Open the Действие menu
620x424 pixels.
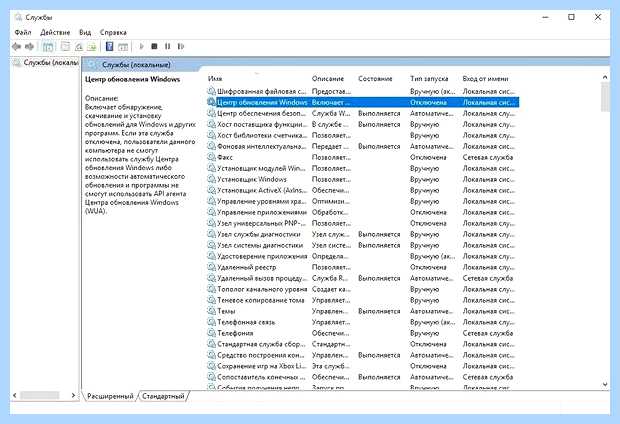(55, 32)
